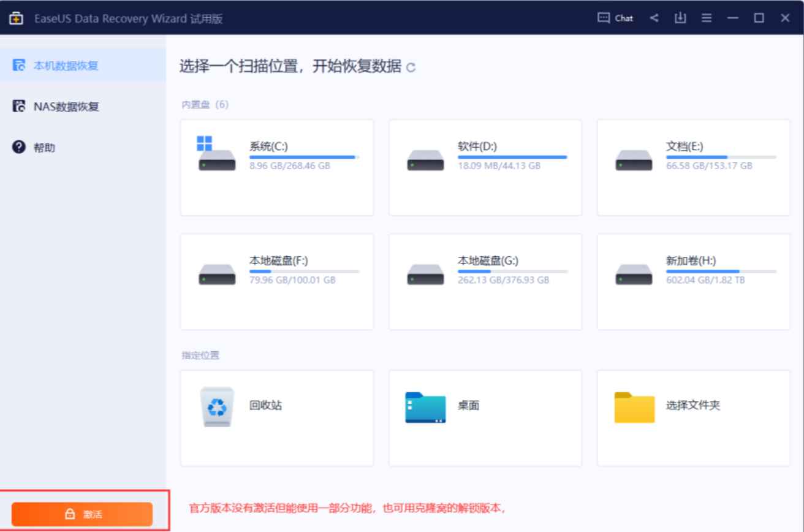Image resolution: width=804 pixels, height=532 pixels.
Task: Click the yellow 选择文件夹 folder icon
Action: pyautogui.click(x=634, y=408)
